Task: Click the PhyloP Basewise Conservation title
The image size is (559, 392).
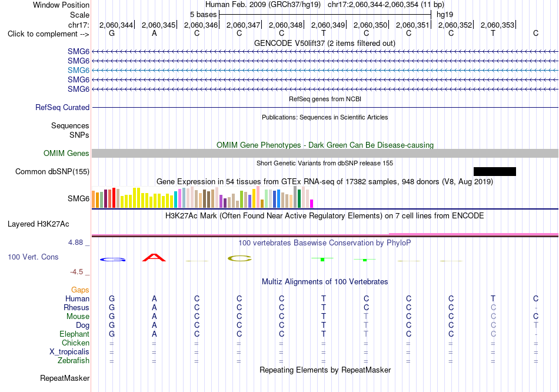Action: pos(325,243)
